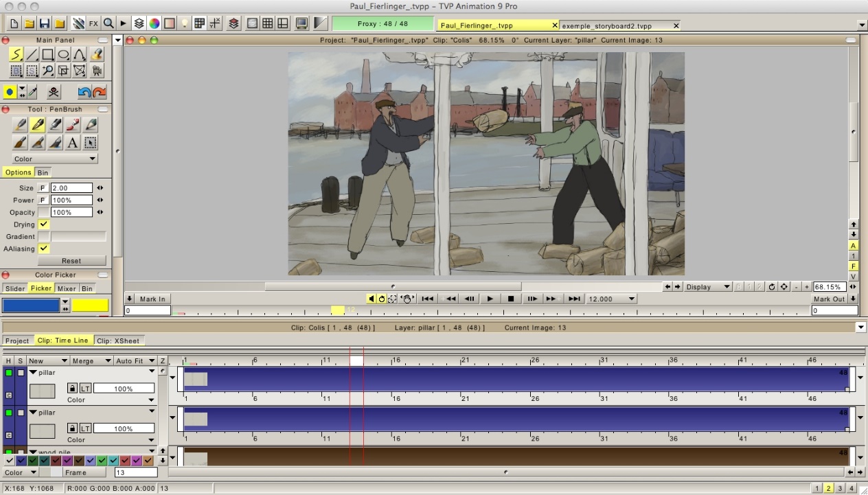Click the play arrow in top toolbar
The image size is (868, 495).
[x=124, y=23]
